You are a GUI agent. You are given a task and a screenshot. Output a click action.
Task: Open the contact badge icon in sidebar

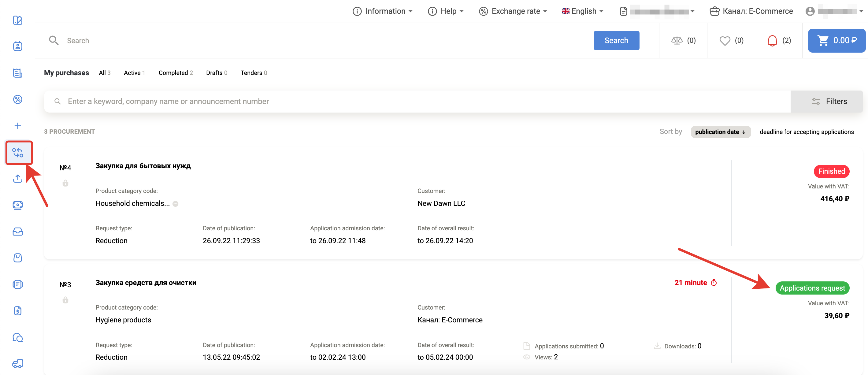17,46
